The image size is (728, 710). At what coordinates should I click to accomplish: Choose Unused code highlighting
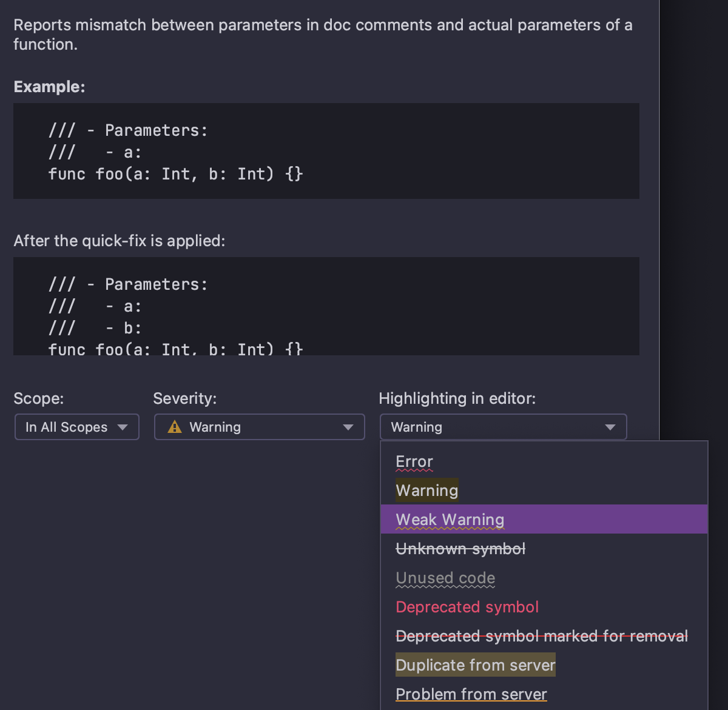[x=445, y=578]
